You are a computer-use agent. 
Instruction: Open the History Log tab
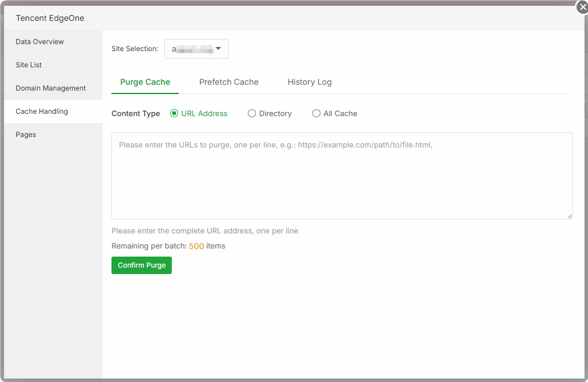point(309,82)
